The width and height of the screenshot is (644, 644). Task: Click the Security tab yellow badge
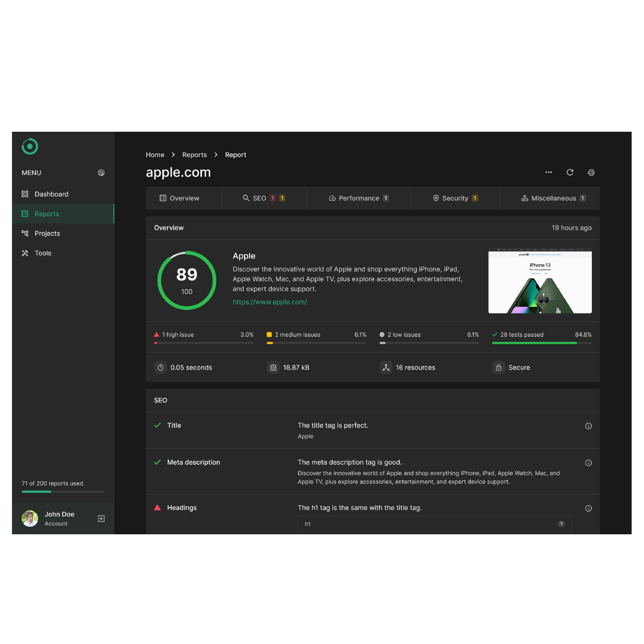click(475, 198)
